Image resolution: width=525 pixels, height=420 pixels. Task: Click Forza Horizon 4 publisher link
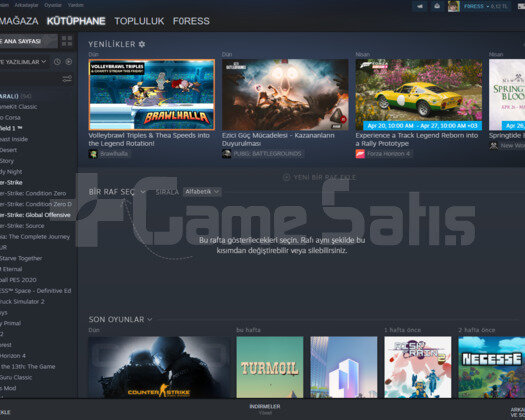(x=388, y=154)
